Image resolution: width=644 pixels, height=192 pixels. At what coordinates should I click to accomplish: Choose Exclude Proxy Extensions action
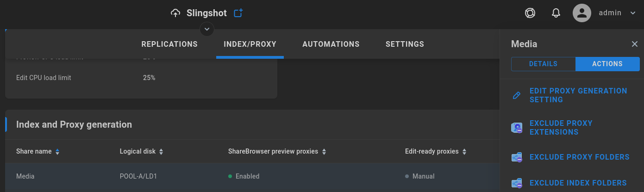coord(561,128)
